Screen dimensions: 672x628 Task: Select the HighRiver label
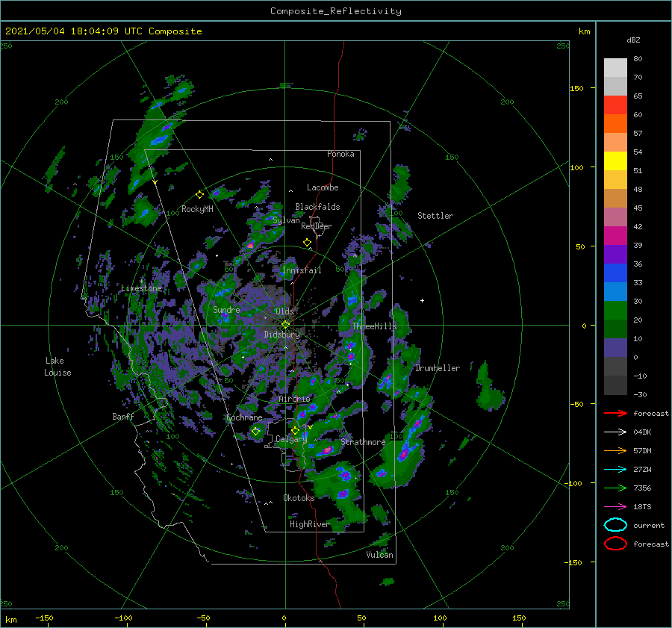[309, 524]
